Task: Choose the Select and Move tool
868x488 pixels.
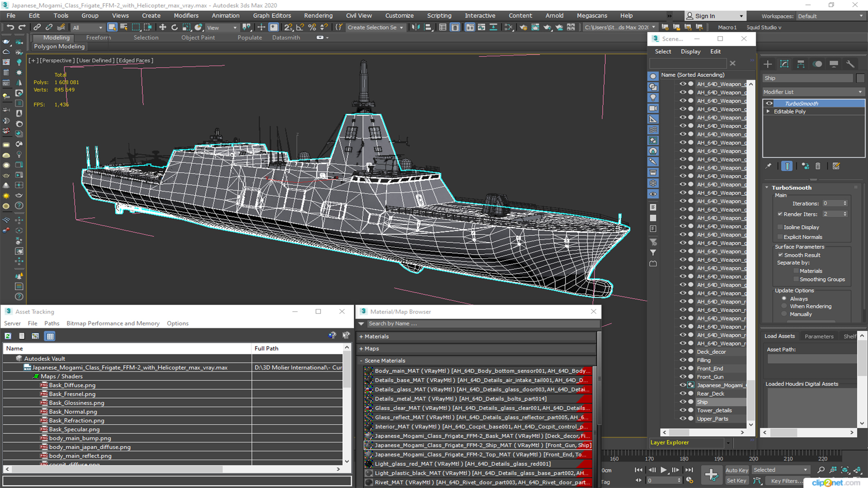Action: [163, 27]
